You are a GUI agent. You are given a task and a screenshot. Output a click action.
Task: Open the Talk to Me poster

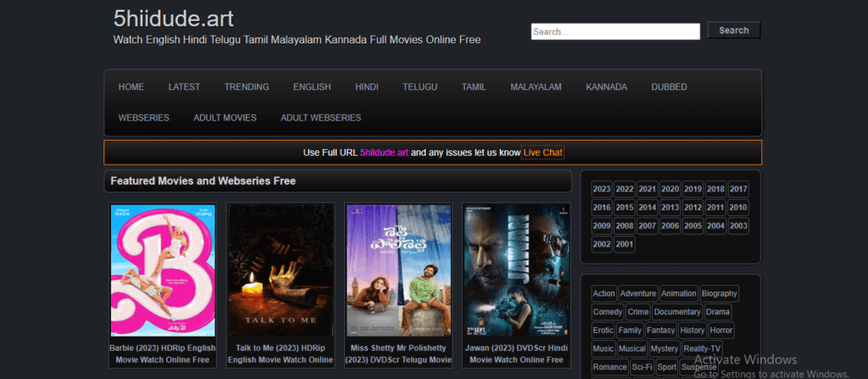click(x=281, y=270)
